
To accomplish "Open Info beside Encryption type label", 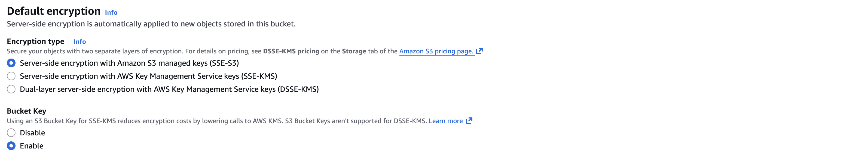I will (80, 41).
